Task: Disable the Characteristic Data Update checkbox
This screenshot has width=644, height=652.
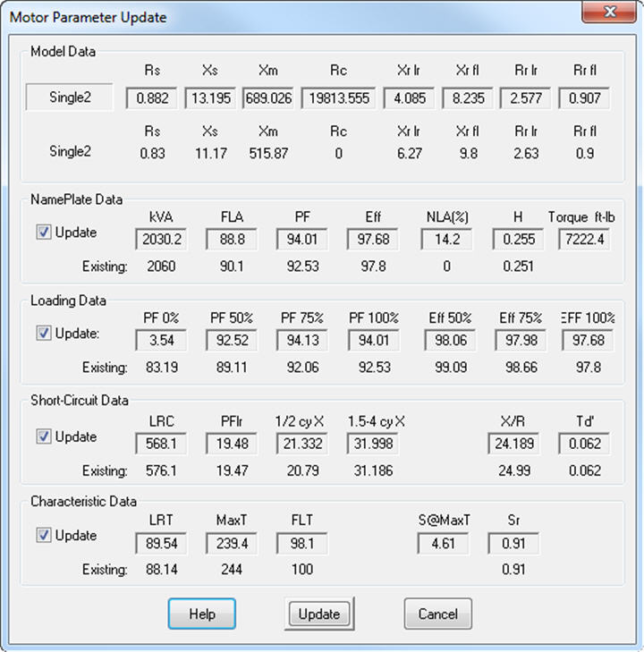Action: click(44, 536)
